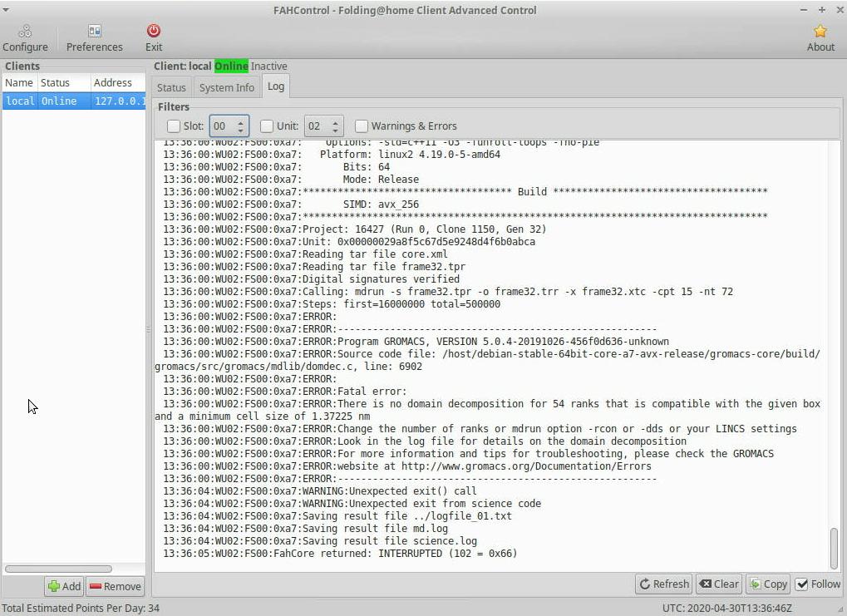
Task: Click the log vertical scrollbar thumb
Action: tap(835, 548)
